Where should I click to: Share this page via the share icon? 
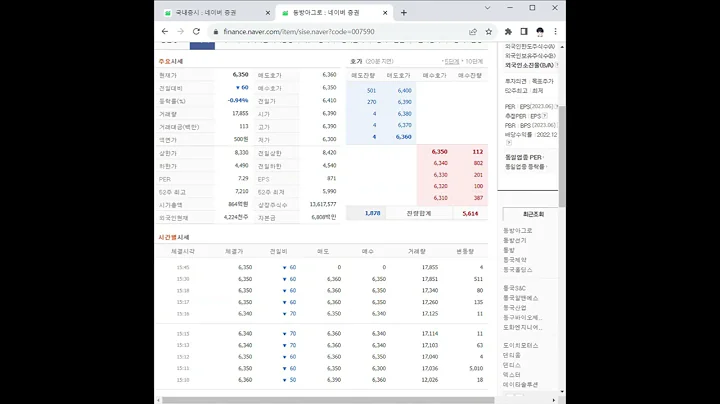(x=473, y=32)
